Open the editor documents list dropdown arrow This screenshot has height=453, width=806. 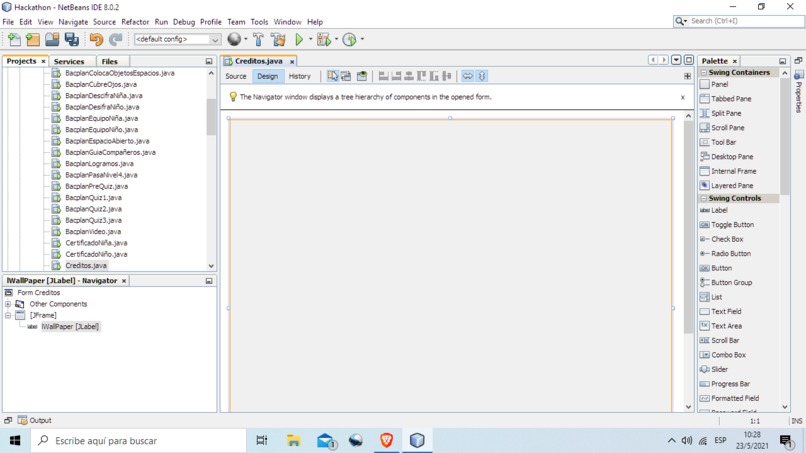[676, 61]
